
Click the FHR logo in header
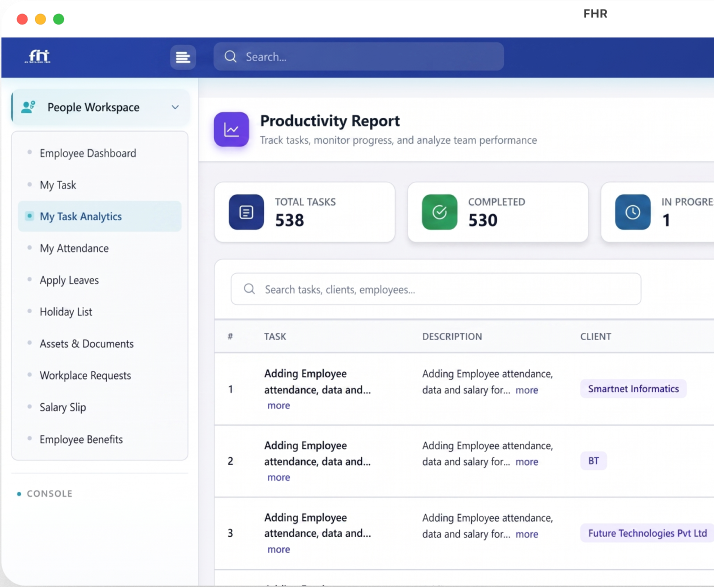click(x=38, y=56)
